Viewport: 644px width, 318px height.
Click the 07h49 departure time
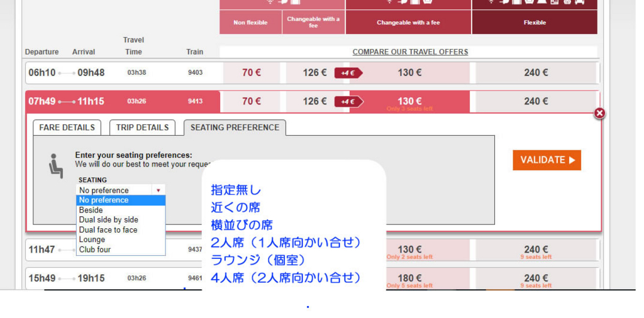pos(42,101)
